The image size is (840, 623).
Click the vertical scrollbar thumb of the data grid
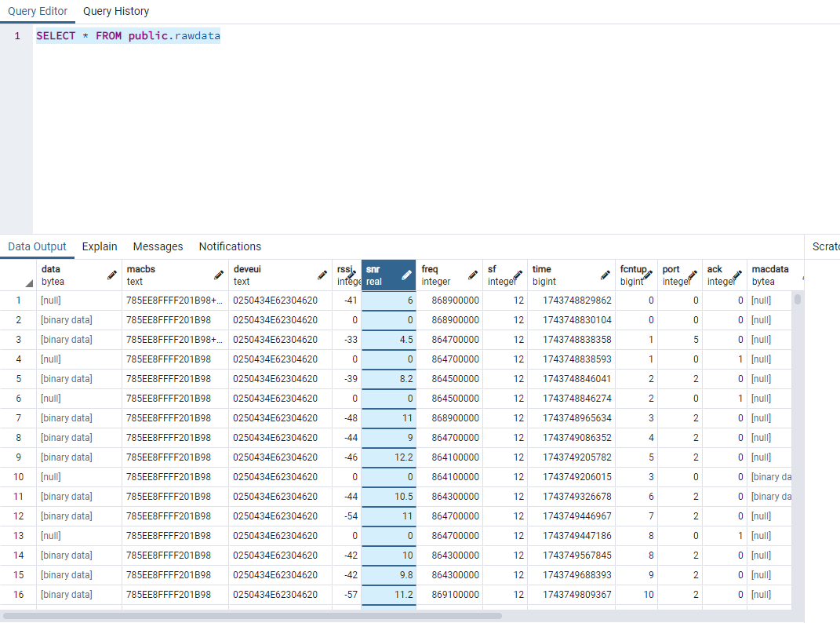[798, 299]
